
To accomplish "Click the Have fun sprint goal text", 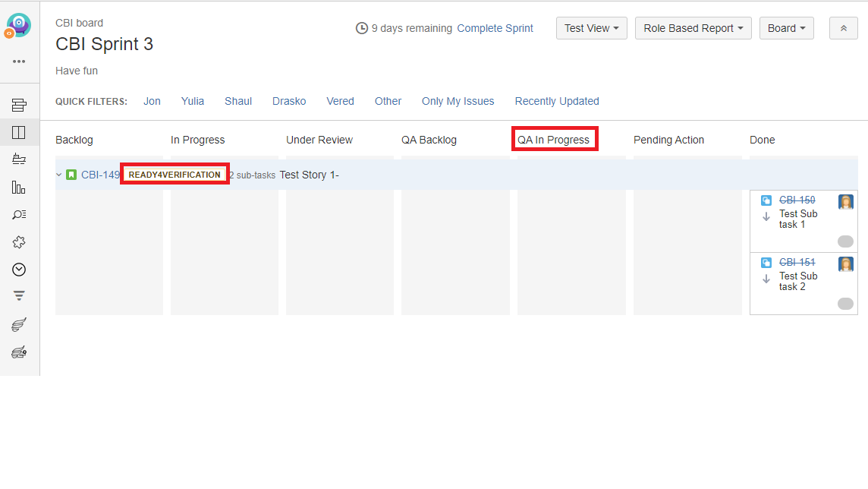I will 77,71.
